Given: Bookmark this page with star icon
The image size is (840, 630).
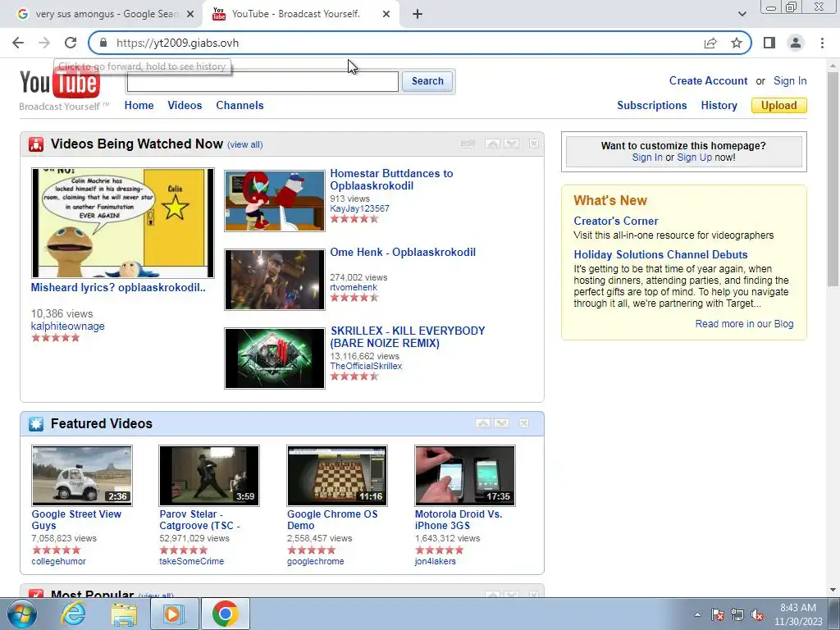Looking at the screenshot, I should [x=737, y=43].
